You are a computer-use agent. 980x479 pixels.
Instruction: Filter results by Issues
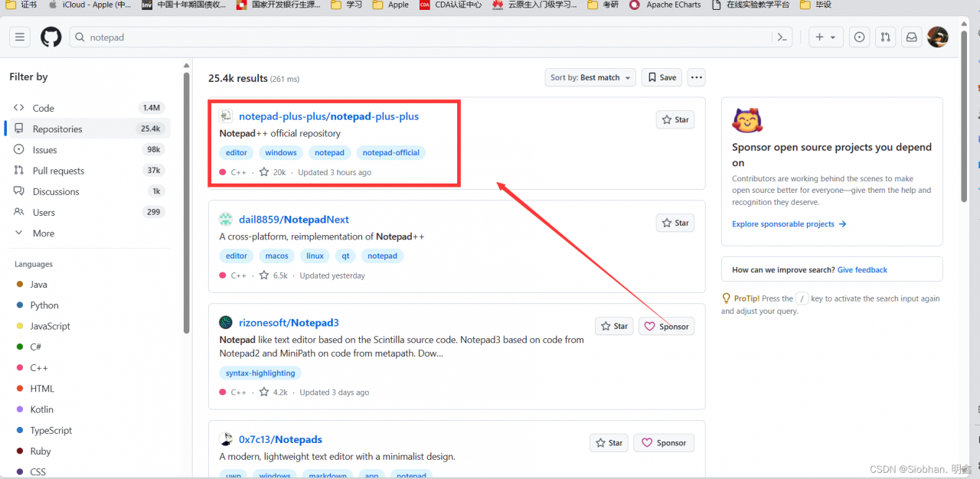(89, 149)
